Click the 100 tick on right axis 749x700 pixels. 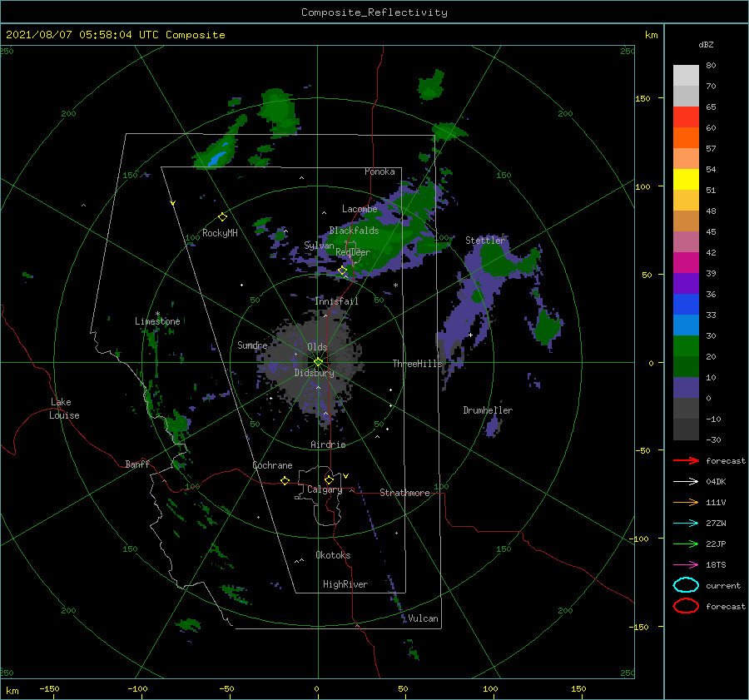pos(643,186)
